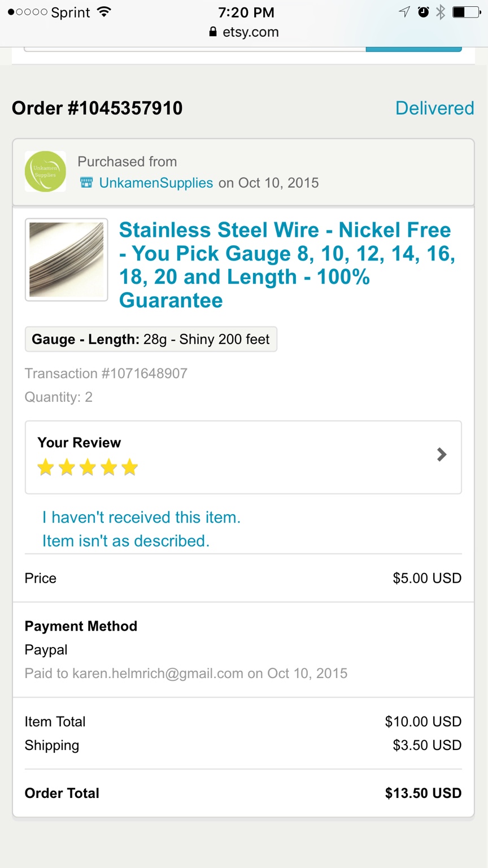Tap the location arrow status icon
The width and height of the screenshot is (488, 868).
click(x=404, y=12)
